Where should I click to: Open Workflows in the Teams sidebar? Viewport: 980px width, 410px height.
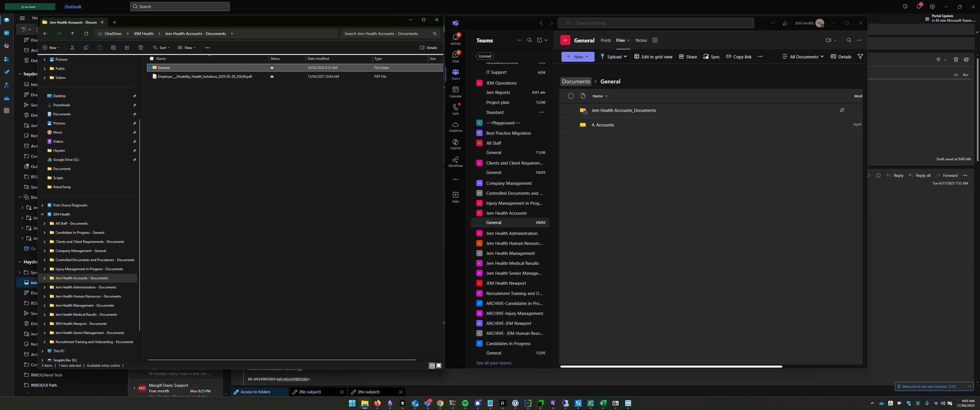point(455,162)
